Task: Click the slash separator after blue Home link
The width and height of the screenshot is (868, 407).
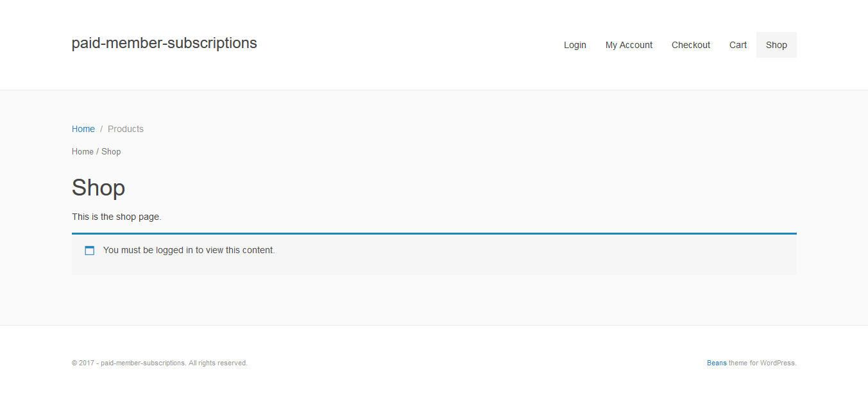Action: (x=101, y=129)
